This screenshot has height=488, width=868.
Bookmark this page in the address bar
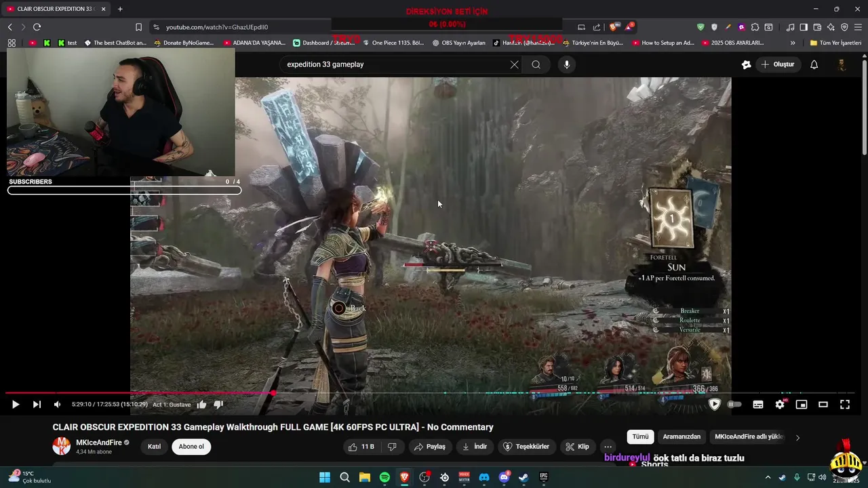point(138,27)
